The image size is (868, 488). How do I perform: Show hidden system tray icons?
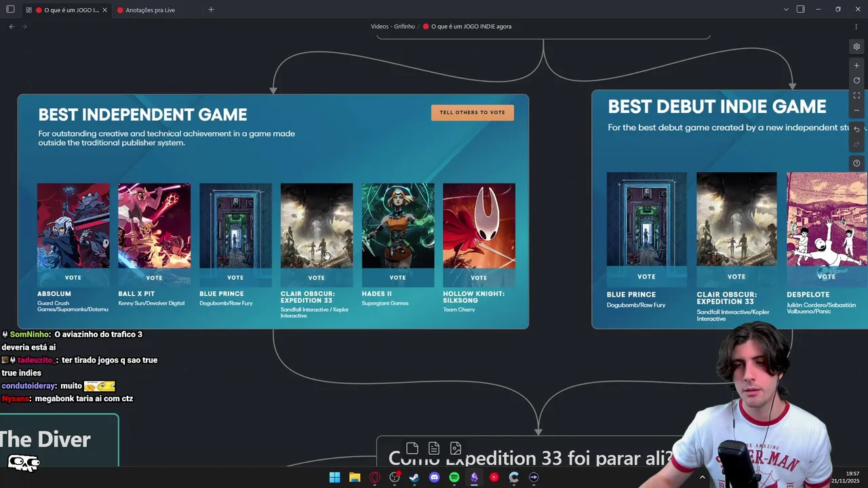(x=702, y=477)
